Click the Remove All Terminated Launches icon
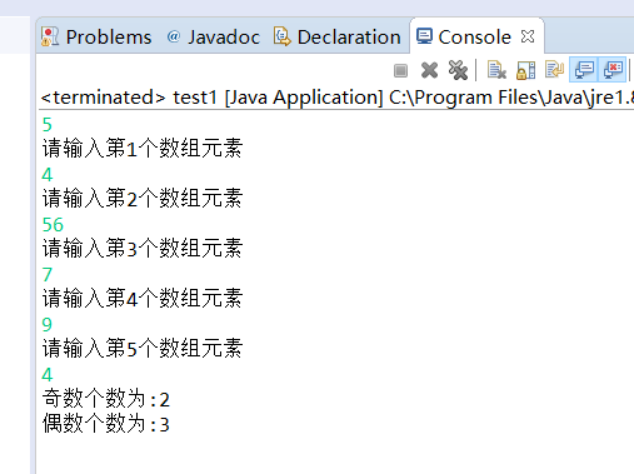This screenshot has width=634, height=474. click(x=457, y=70)
